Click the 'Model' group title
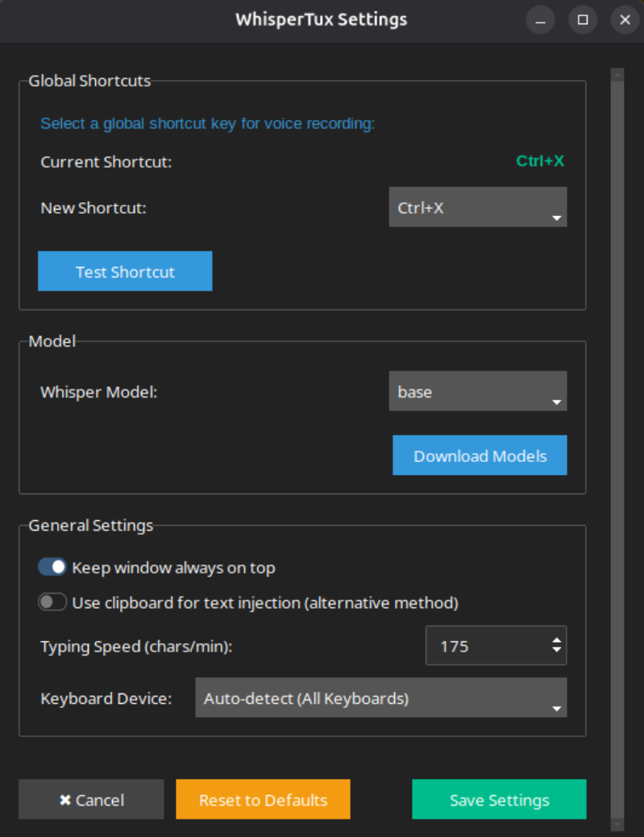 pos(52,341)
